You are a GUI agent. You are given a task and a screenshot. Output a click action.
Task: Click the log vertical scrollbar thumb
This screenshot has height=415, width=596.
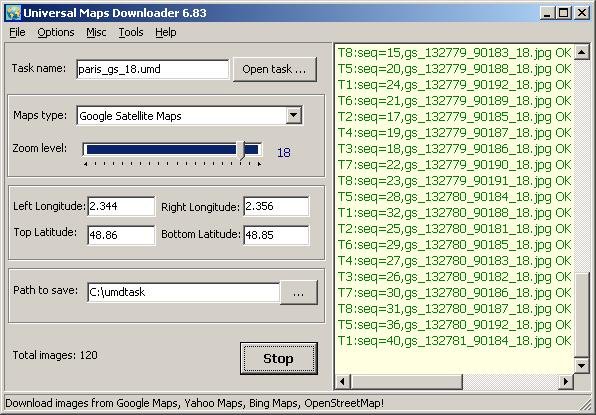pyautogui.click(x=581, y=315)
